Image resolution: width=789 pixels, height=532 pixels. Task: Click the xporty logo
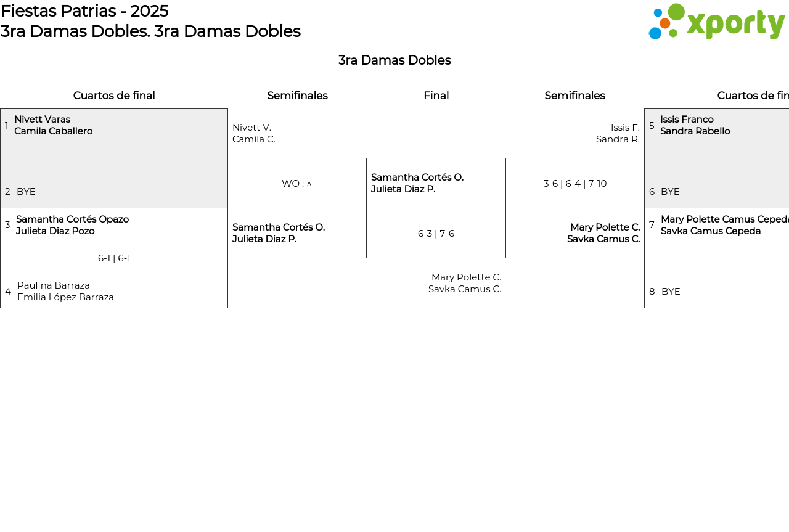pyautogui.click(x=716, y=22)
